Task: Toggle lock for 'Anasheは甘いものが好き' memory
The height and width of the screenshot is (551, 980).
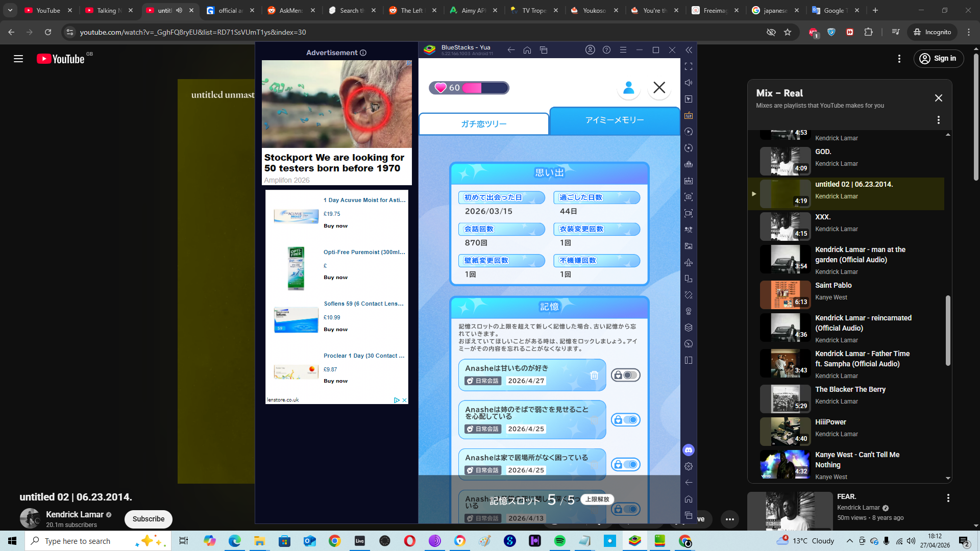Action: [x=625, y=375]
